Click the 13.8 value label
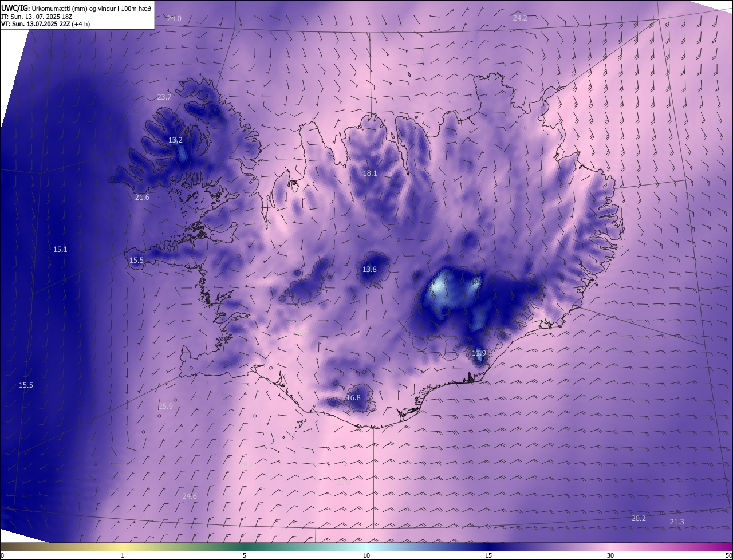The width and height of the screenshot is (733, 560). 370,270
